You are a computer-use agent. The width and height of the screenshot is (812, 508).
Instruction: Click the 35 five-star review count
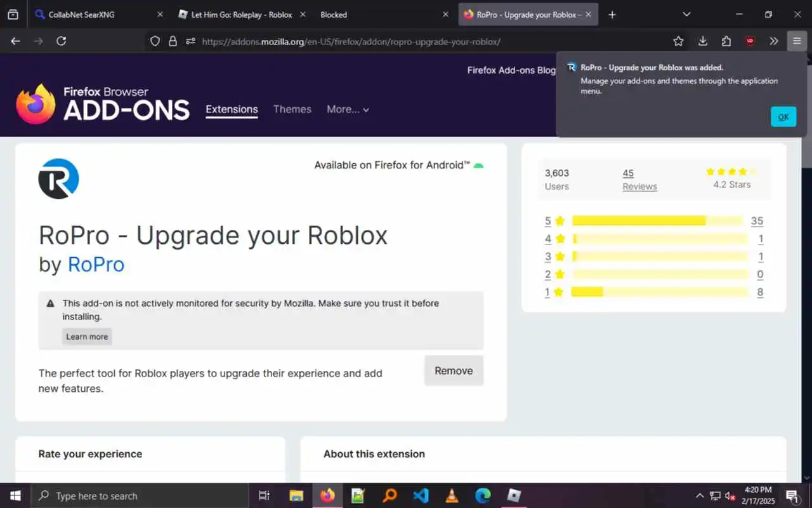pyautogui.click(x=757, y=221)
